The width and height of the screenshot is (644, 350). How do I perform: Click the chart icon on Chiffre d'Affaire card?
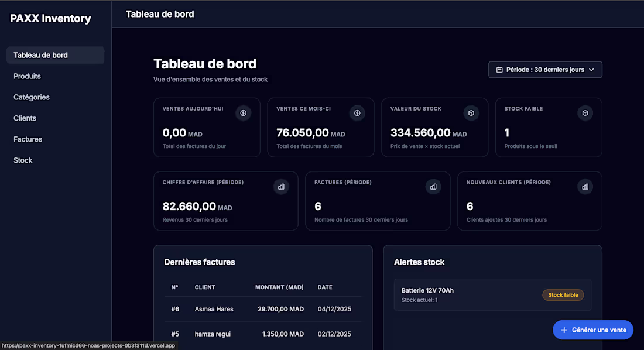[281, 186]
